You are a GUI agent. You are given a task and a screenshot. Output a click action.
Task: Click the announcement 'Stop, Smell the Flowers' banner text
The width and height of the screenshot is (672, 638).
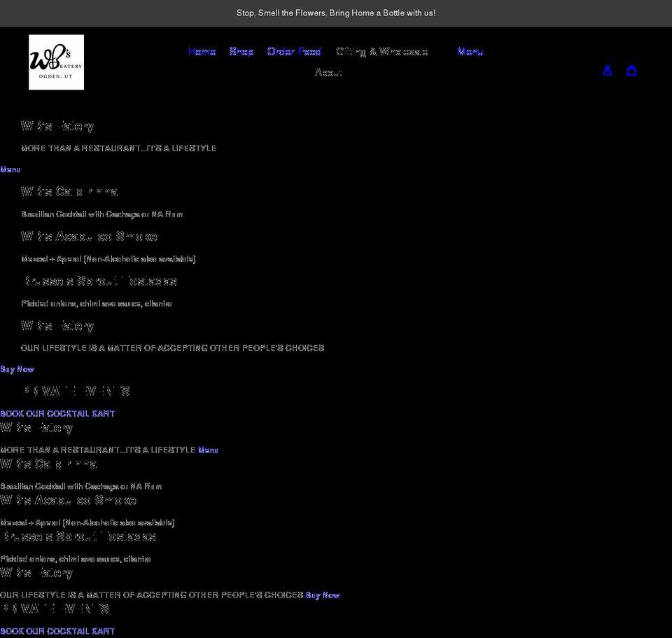coord(336,13)
